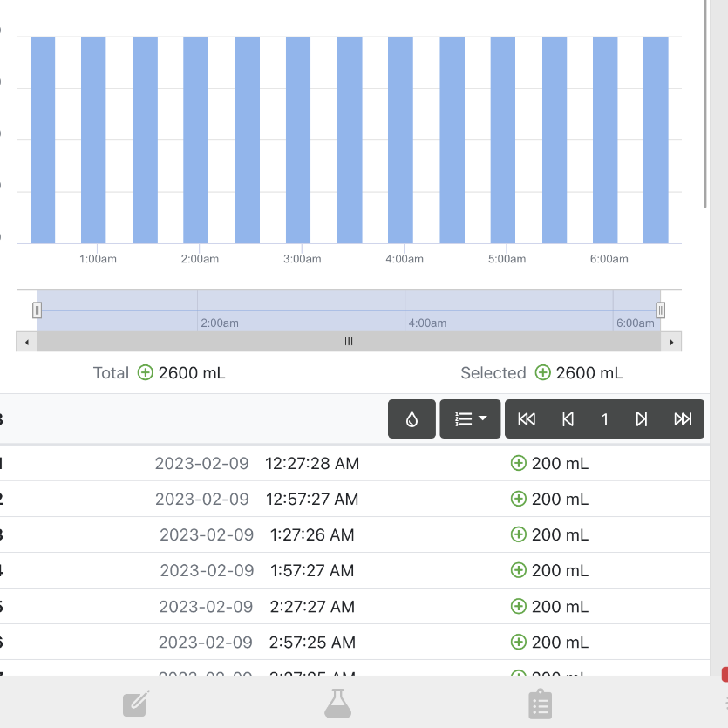728x728 pixels.
Task: Click the right arrow of the navigator scrollbar
Action: pyautogui.click(x=671, y=342)
